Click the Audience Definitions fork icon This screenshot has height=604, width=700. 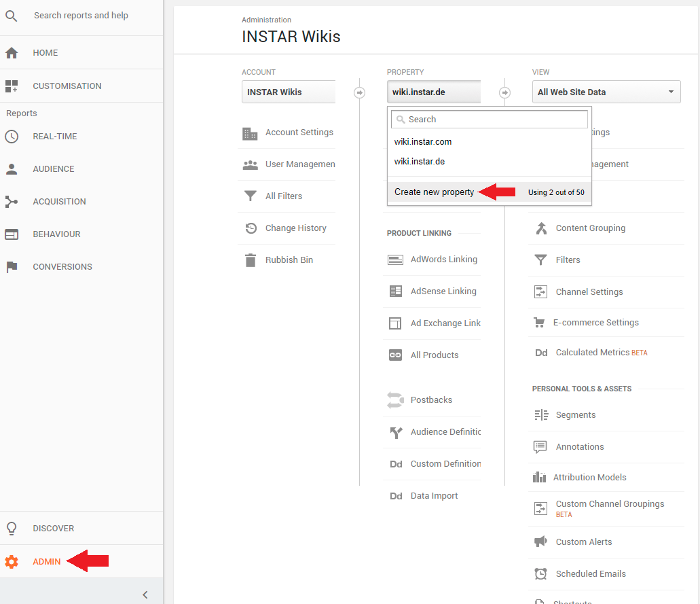[x=396, y=432]
